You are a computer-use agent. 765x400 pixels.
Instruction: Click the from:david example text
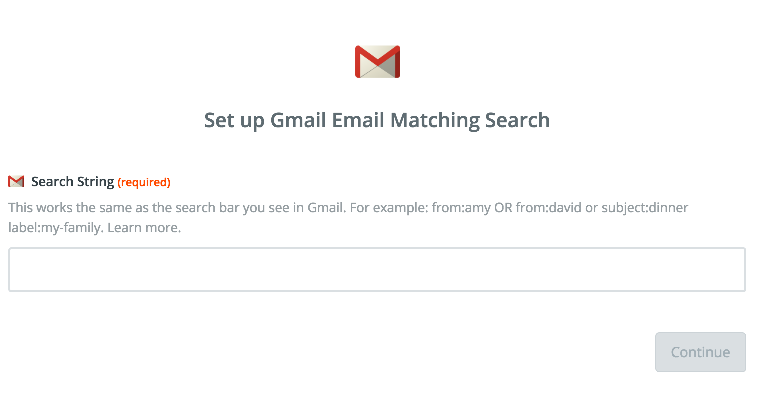click(548, 208)
